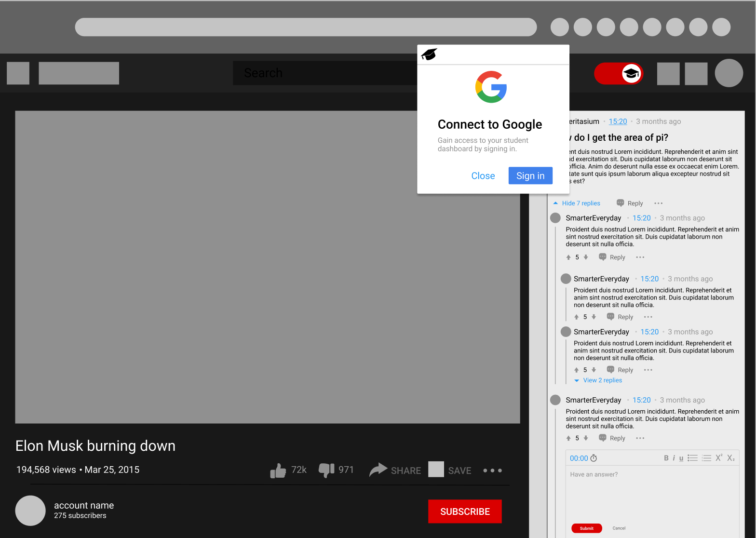Screen dimensions: 756x538
Task: Click the text Gain access to your student dashboard
Action: click(x=483, y=145)
